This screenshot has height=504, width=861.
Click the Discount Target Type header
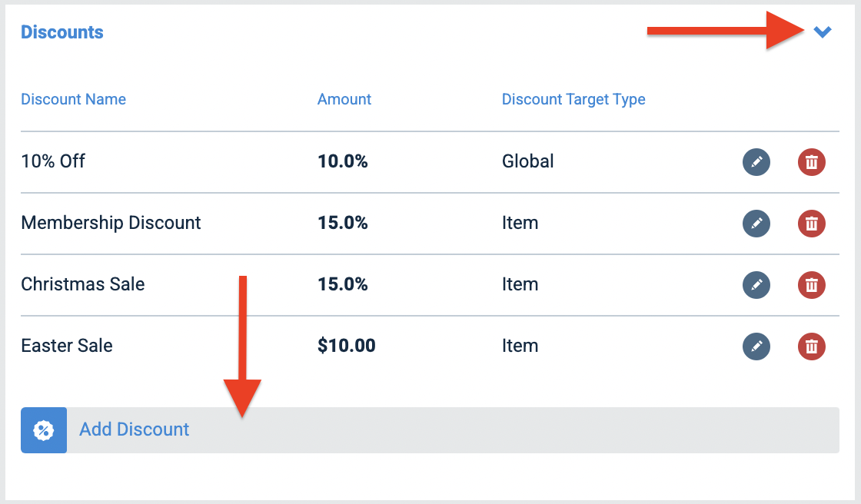click(x=573, y=99)
